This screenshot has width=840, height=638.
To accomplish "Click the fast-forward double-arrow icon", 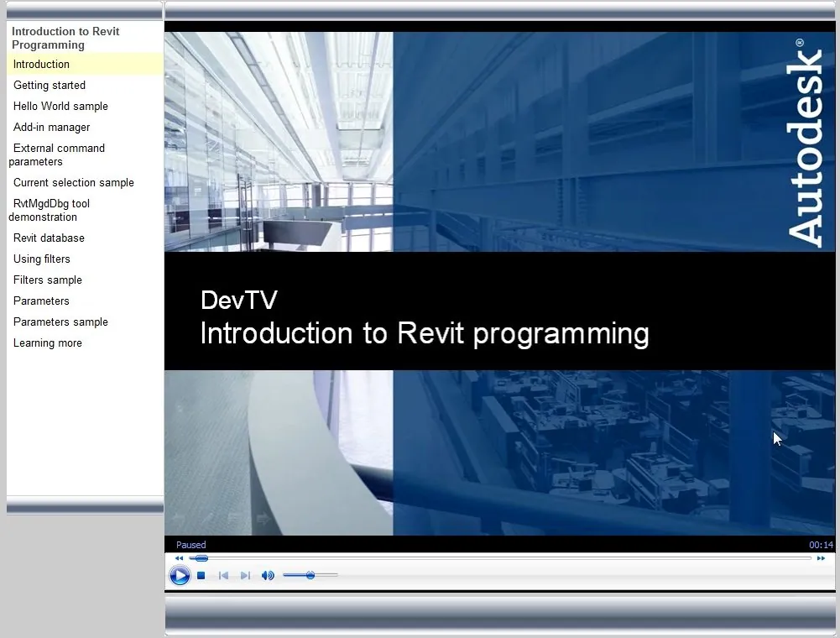I will click(x=821, y=558).
